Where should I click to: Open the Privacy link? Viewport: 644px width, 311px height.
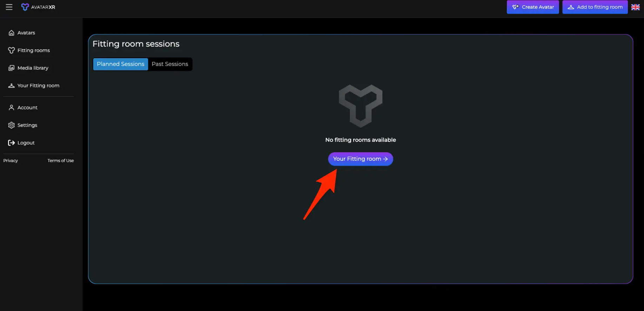(x=11, y=161)
